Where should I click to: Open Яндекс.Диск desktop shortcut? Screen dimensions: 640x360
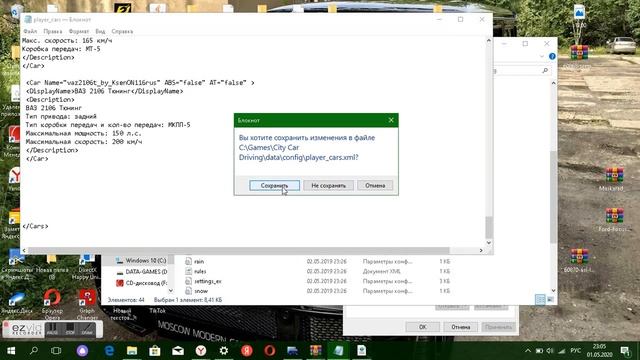click(16, 303)
